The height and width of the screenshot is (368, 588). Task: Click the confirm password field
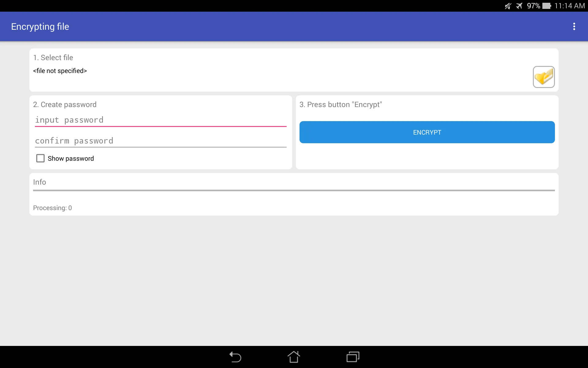point(161,141)
